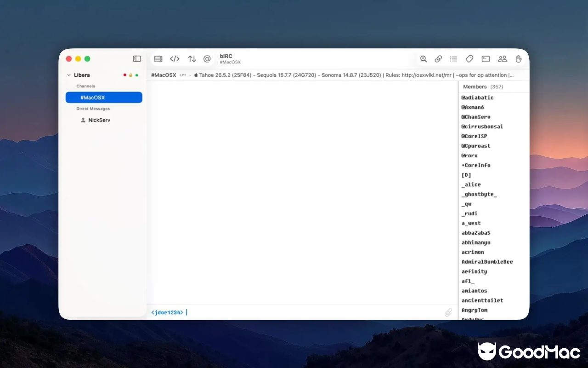Click the jdoe1234 nickname prompt
588x368 pixels.
(x=167, y=312)
